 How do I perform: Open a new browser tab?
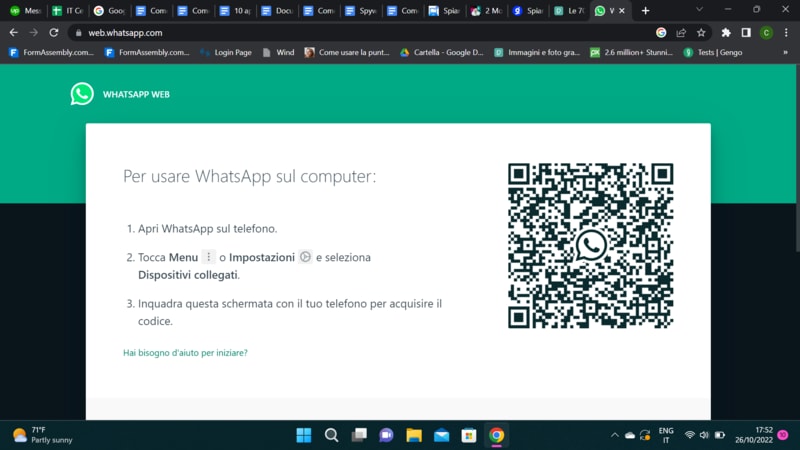pos(645,10)
